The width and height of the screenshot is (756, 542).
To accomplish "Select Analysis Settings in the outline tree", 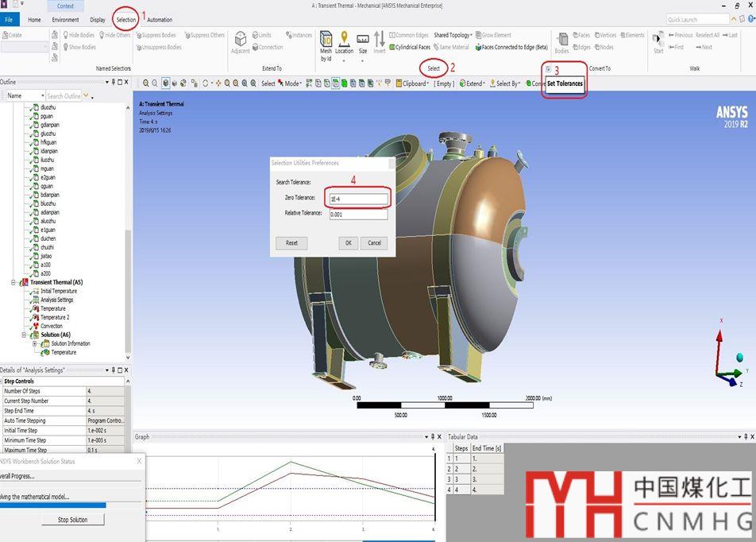I will tap(56, 300).
